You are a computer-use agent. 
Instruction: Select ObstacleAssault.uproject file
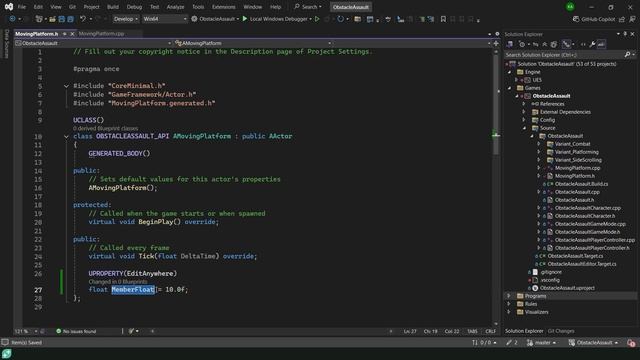[x=567, y=288]
